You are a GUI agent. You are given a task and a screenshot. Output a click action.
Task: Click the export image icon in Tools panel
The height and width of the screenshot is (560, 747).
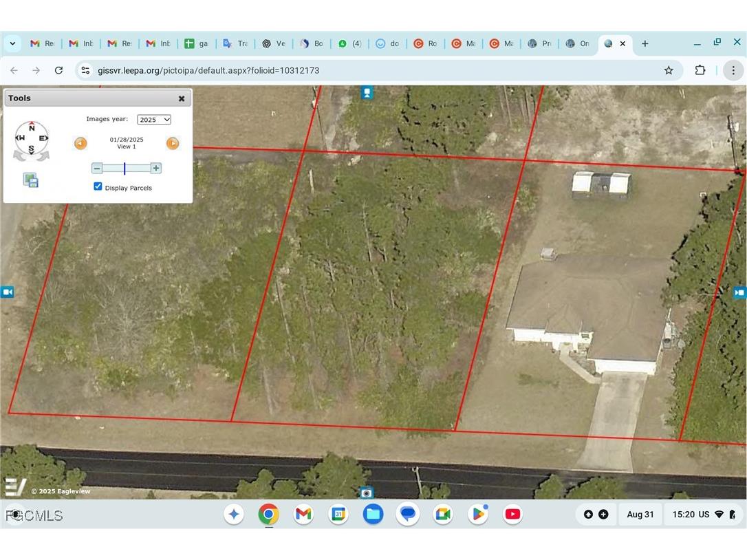tap(30, 180)
